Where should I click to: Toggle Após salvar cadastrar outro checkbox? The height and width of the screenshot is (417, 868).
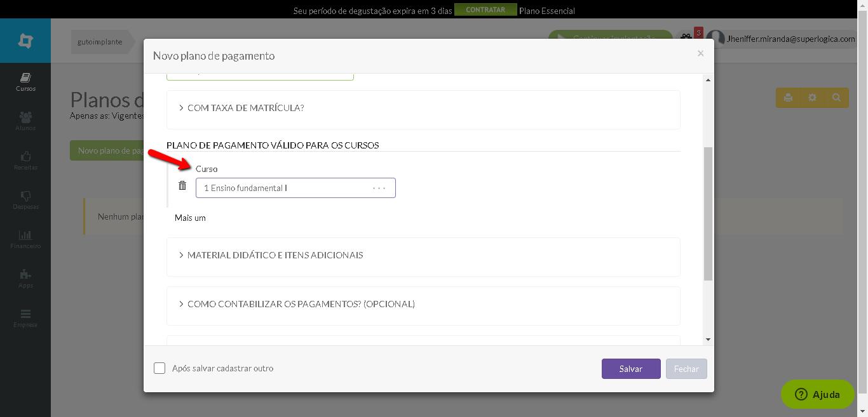pyautogui.click(x=159, y=368)
